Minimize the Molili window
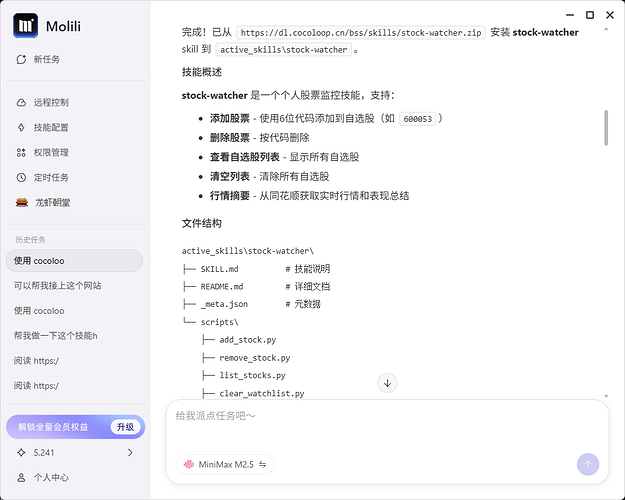The width and height of the screenshot is (625, 500). click(570, 15)
